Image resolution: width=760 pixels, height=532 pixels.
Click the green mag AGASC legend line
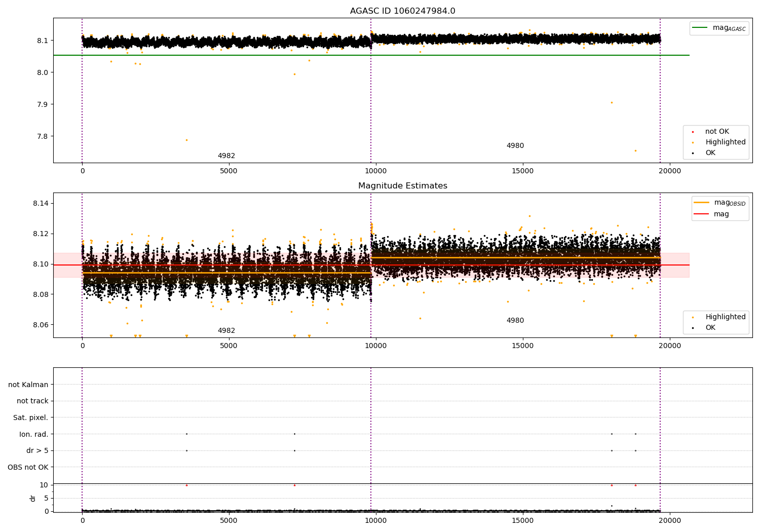click(700, 28)
